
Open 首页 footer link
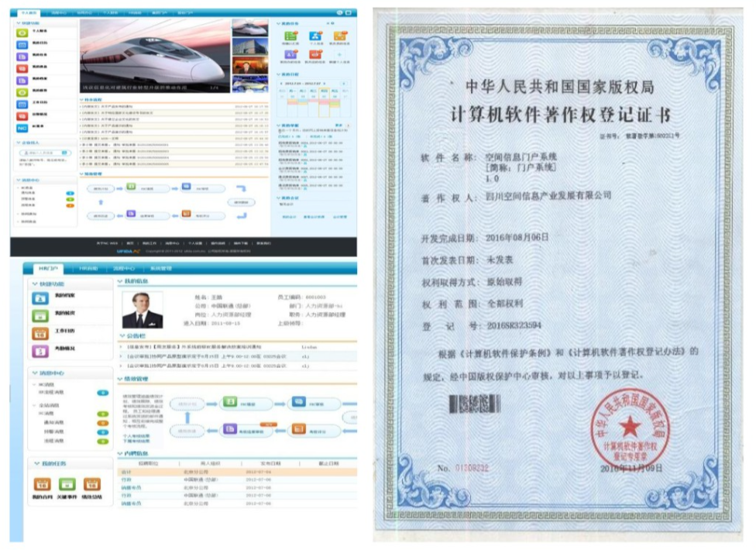pyautogui.click(x=130, y=243)
